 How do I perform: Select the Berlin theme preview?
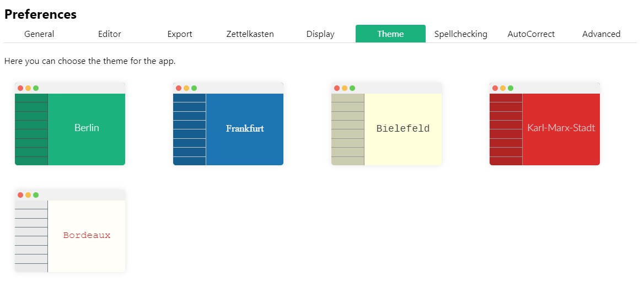70,124
